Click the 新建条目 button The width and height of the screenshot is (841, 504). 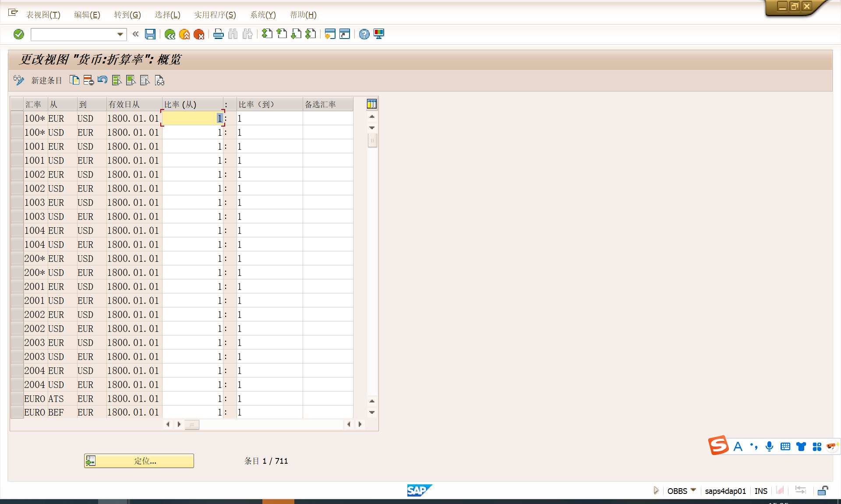pyautogui.click(x=46, y=80)
